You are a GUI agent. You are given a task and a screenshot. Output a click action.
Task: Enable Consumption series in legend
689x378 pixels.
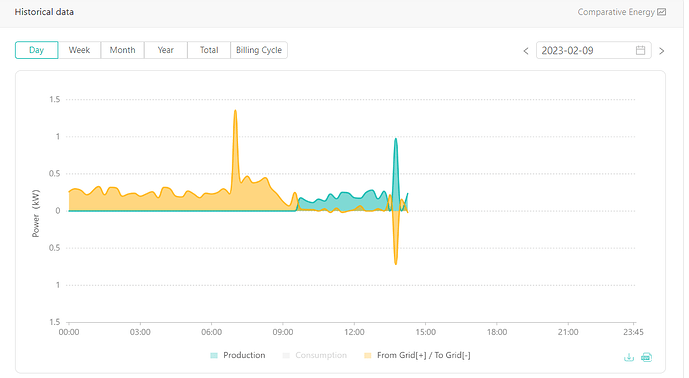pos(315,355)
